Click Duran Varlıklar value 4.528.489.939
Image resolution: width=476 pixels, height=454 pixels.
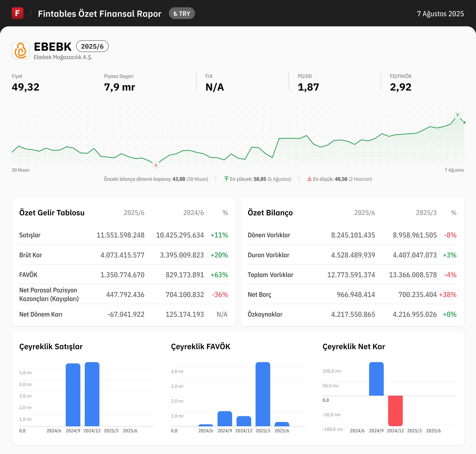353,255
